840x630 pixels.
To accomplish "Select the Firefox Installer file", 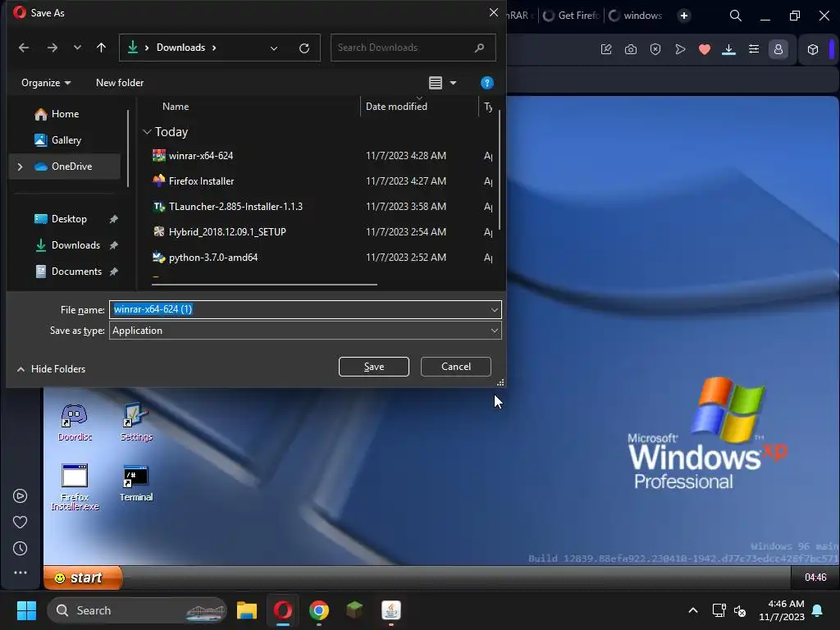I will [x=202, y=181].
